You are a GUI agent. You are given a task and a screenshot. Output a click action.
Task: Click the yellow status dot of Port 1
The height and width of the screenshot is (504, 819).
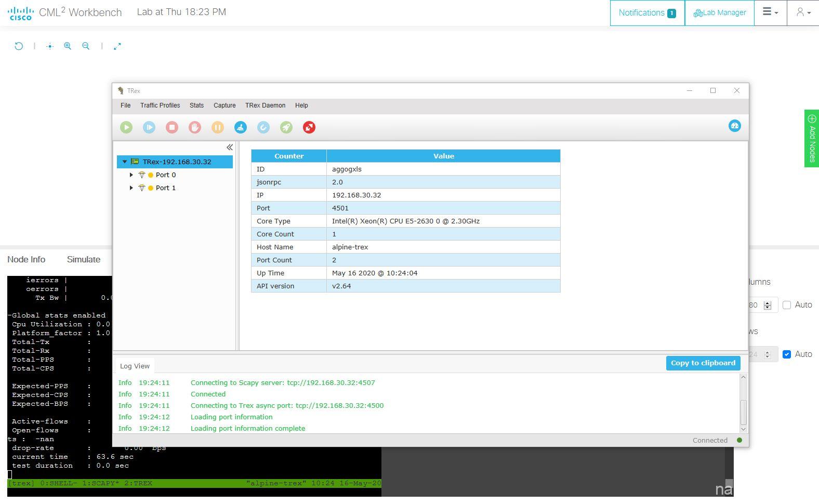tap(151, 188)
